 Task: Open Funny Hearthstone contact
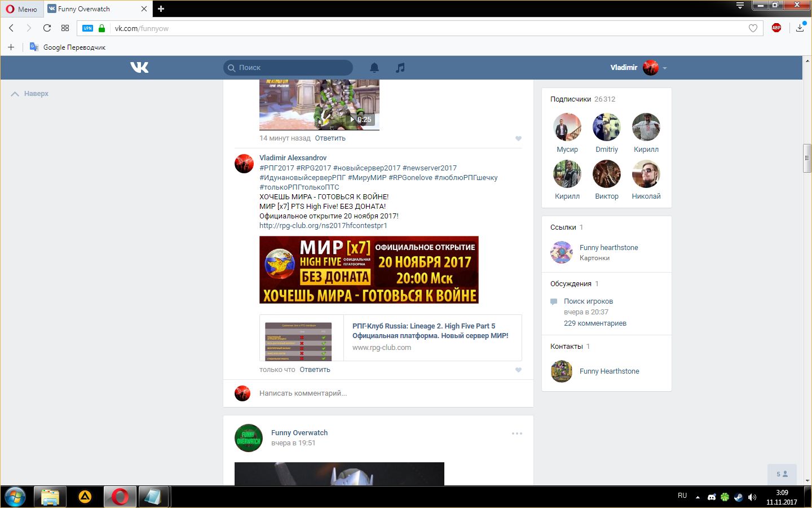point(610,371)
